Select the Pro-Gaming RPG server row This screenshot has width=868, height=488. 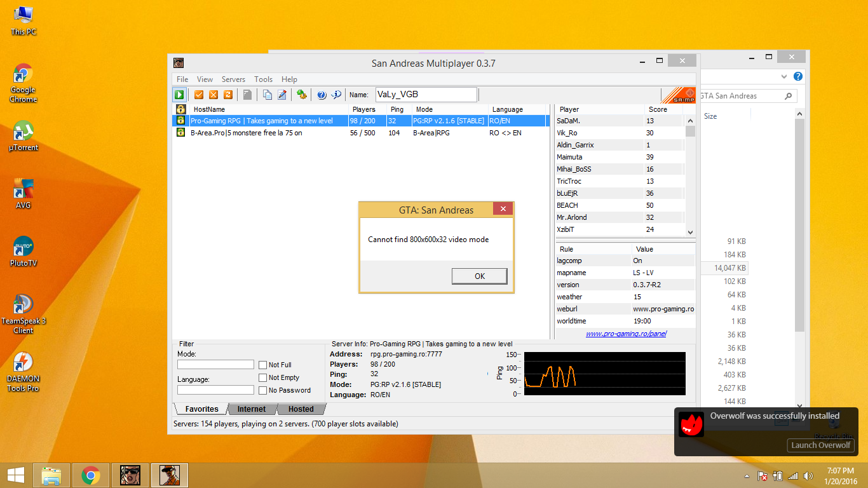(361, 121)
